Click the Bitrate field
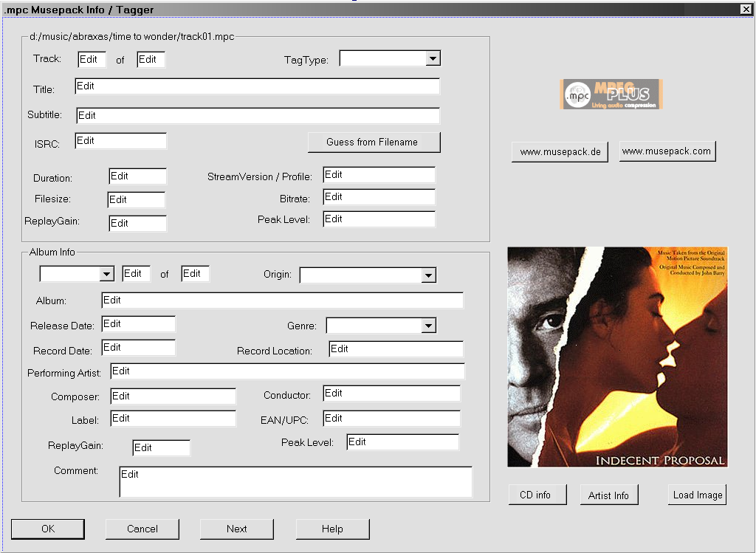Screen dimensions: 756x553 click(379, 197)
